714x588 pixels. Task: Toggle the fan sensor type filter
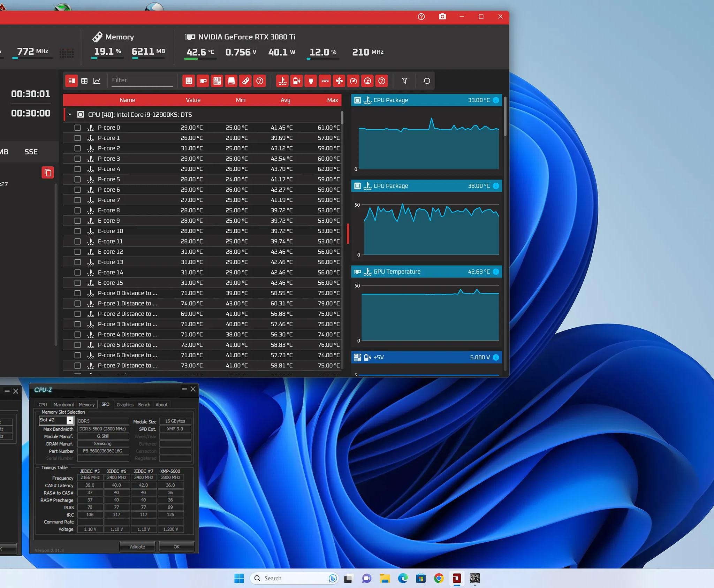click(x=339, y=81)
